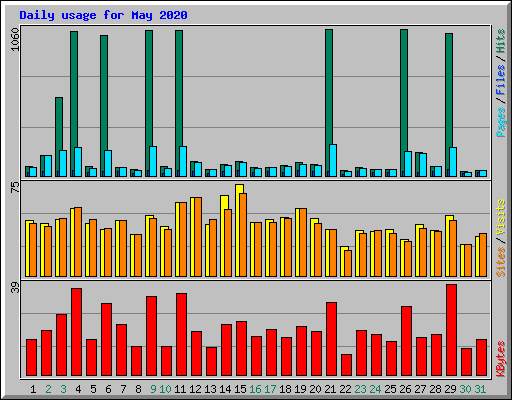Click the 'Files' legend label
Viewport: 512px width, 400px height.
pos(500,80)
